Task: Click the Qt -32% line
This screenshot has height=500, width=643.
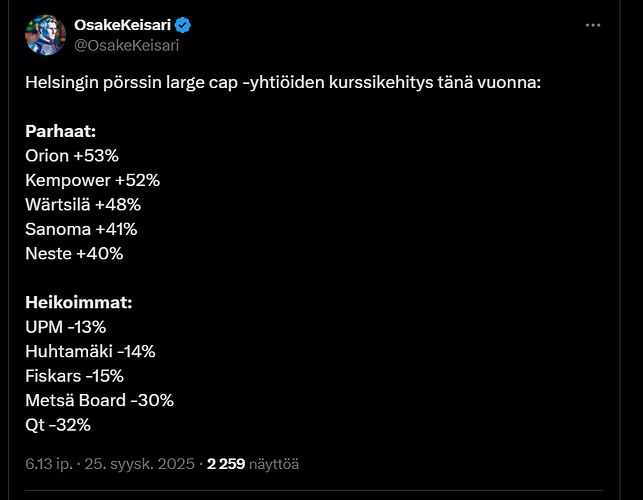Action: (x=58, y=425)
